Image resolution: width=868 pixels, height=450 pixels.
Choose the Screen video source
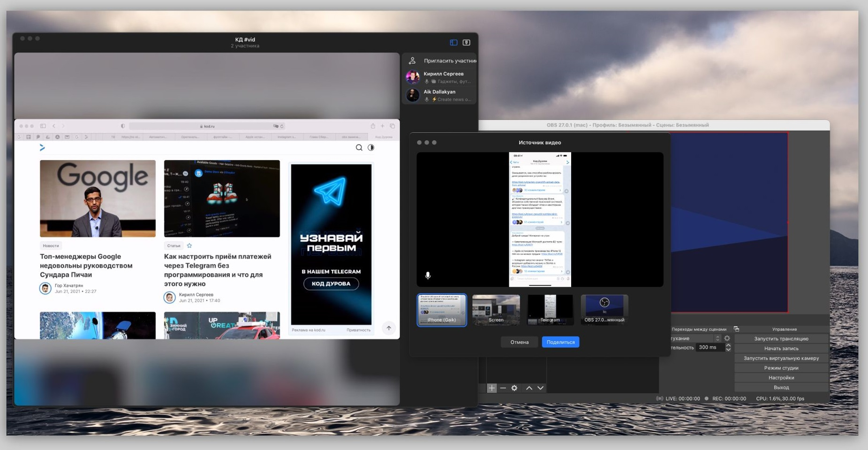pos(496,310)
